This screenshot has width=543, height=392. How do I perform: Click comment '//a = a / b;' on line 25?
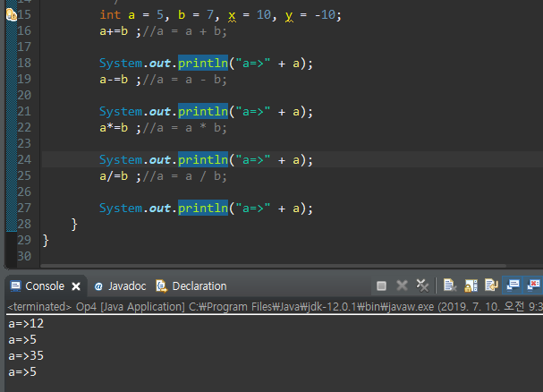pyautogui.click(x=185, y=177)
